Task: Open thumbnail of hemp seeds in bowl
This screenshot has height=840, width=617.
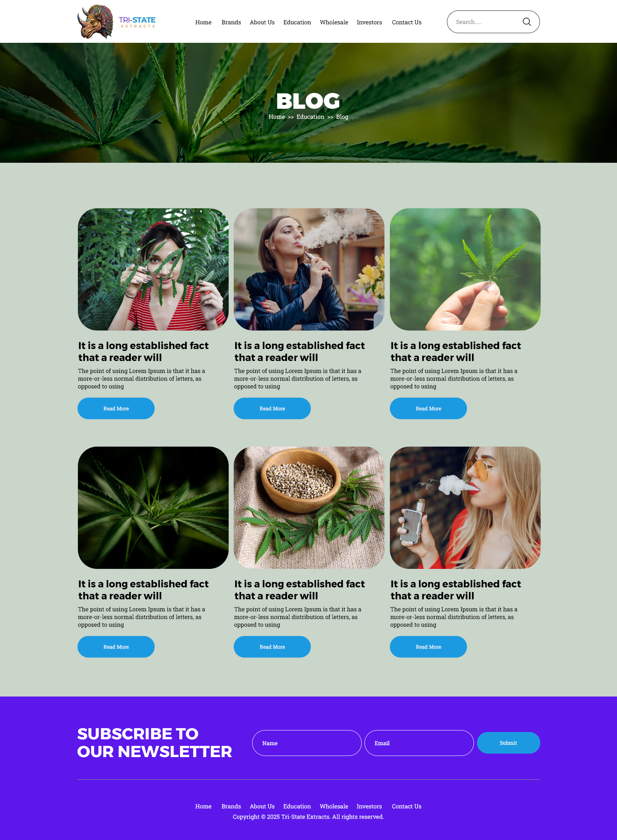Action: click(x=309, y=508)
